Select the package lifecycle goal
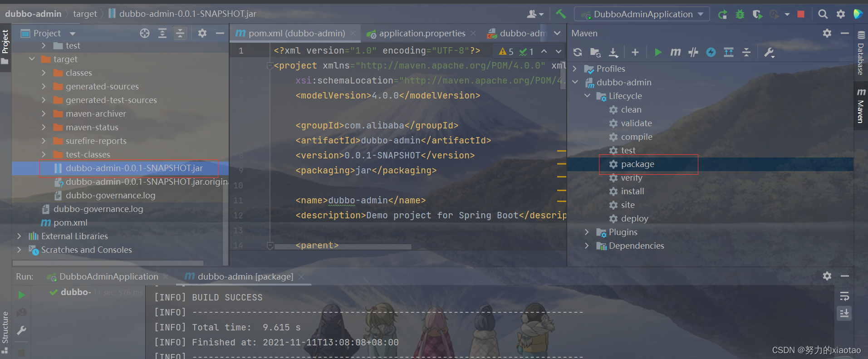This screenshot has height=359, width=868. pos(637,164)
